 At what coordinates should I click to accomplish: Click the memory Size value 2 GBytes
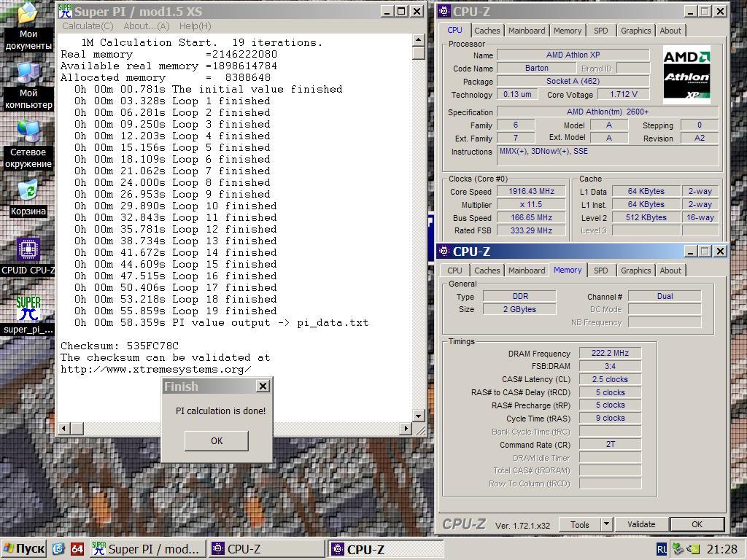[x=519, y=309]
